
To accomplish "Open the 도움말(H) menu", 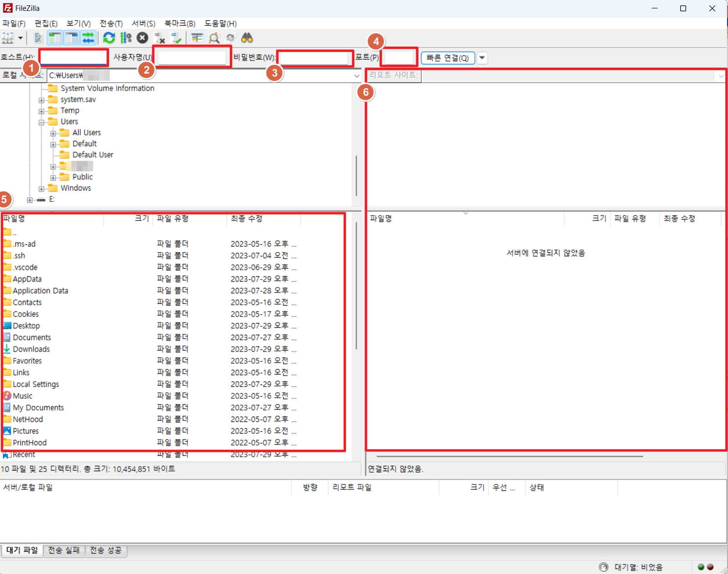I will coord(220,24).
